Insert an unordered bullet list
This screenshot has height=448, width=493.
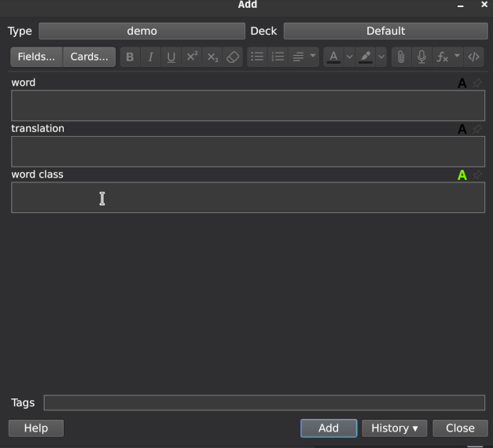pos(256,57)
